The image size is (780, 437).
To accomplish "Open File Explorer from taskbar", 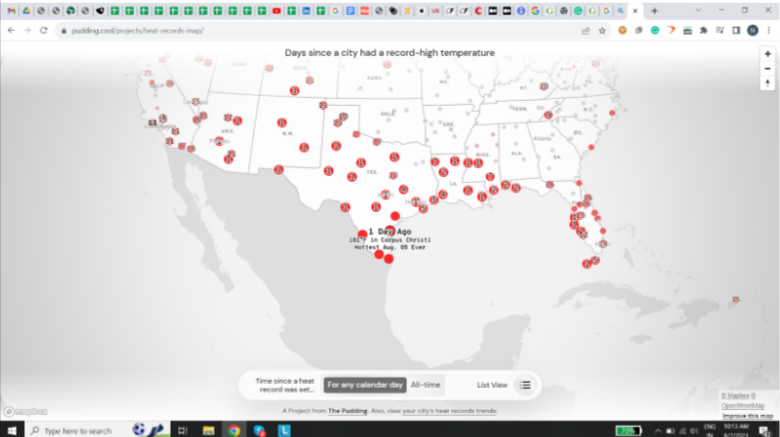I will coord(208,430).
